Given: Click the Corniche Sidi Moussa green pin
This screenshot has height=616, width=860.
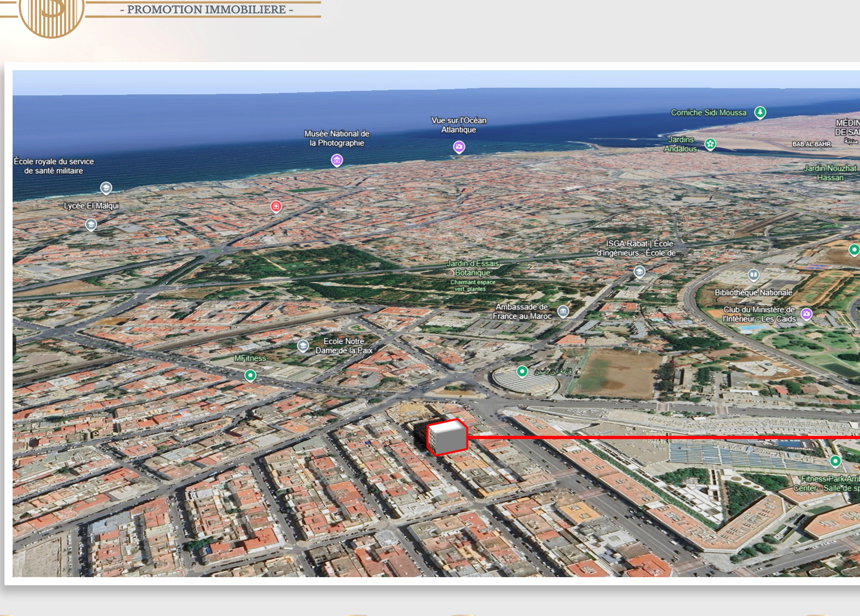Looking at the screenshot, I should 760,113.
